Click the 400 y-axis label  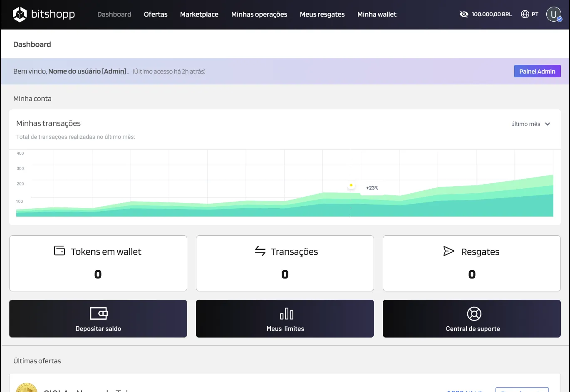point(20,153)
